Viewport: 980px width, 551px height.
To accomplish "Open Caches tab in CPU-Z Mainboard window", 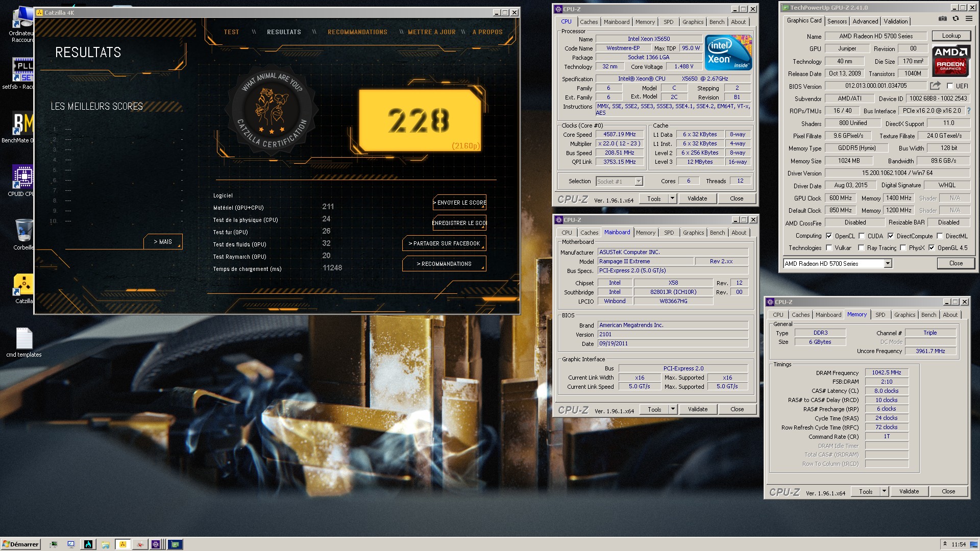I will [x=589, y=233].
